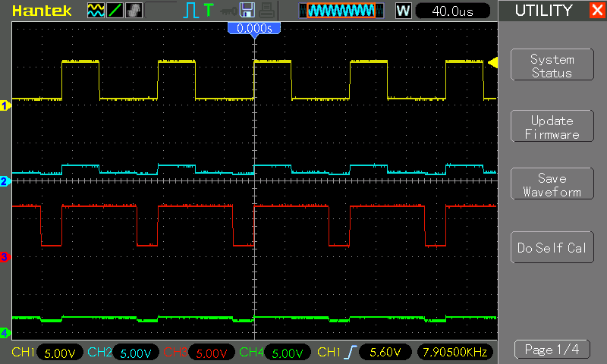Click the red channel 3 ground marker
Screen dimensions: 607x364
point(5,256)
